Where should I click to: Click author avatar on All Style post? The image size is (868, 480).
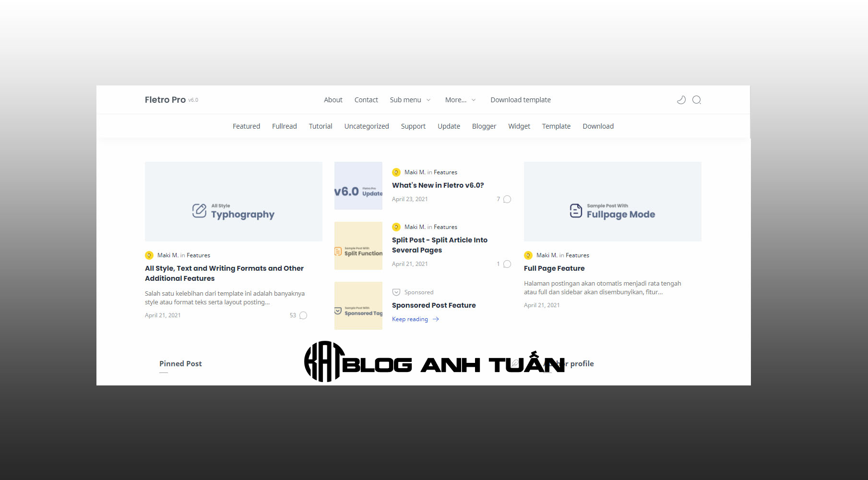click(x=149, y=255)
